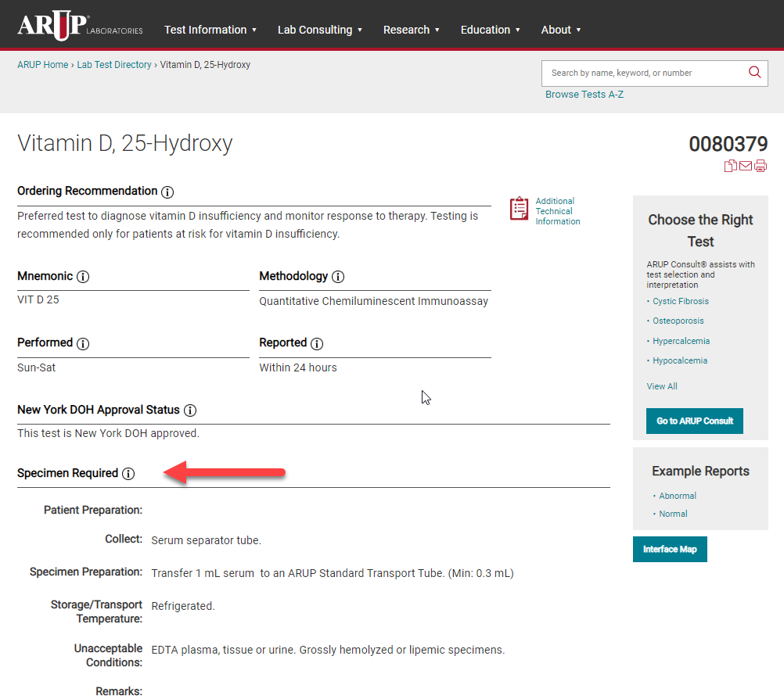This screenshot has height=699, width=784.
Task: Click the Refrigerated storage text
Action: (x=183, y=606)
